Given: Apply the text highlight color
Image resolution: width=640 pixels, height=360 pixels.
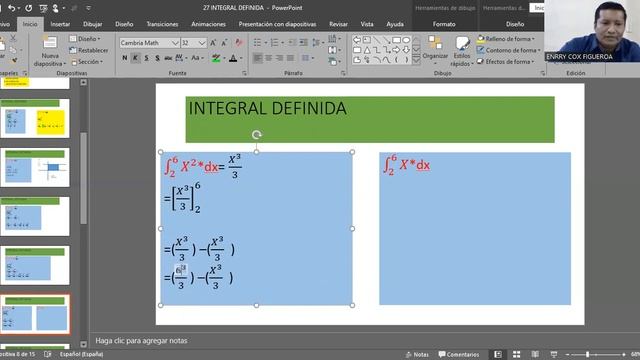Looking at the screenshot, I should coord(216,58).
